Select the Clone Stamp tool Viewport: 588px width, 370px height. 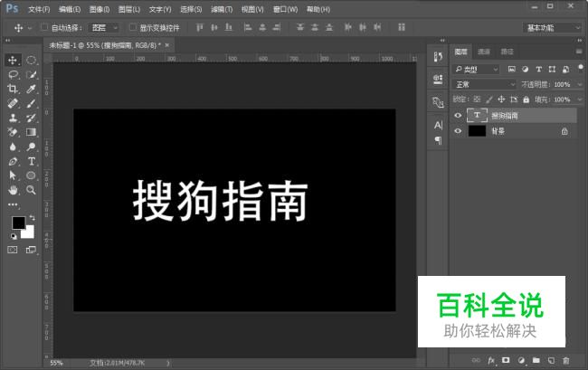coord(13,118)
